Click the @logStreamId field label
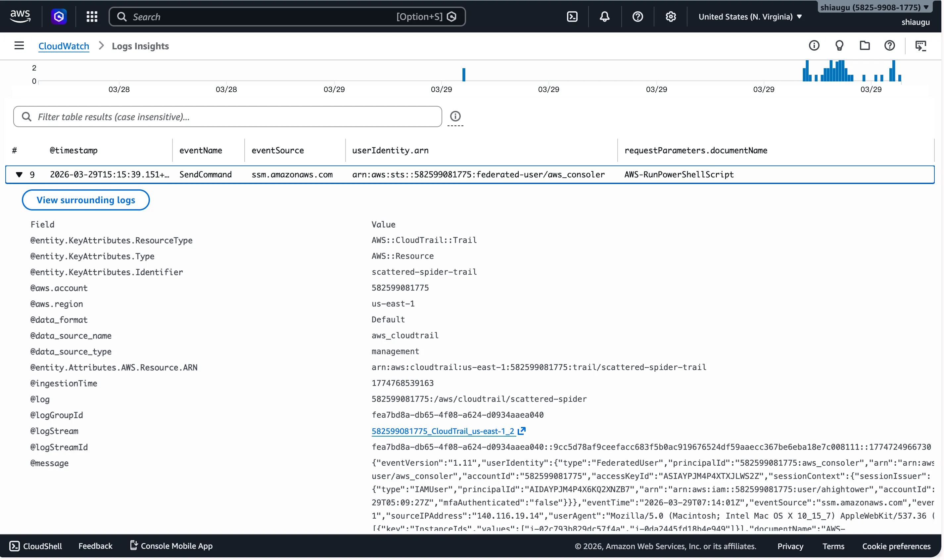This screenshot has height=560, width=944. pyautogui.click(x=59, y=447)
